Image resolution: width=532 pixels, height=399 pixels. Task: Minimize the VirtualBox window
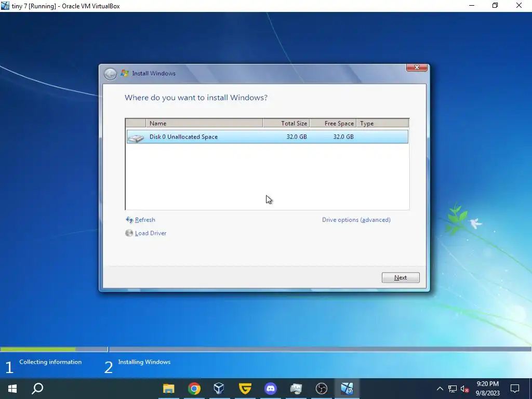click(x=472, y=5)
